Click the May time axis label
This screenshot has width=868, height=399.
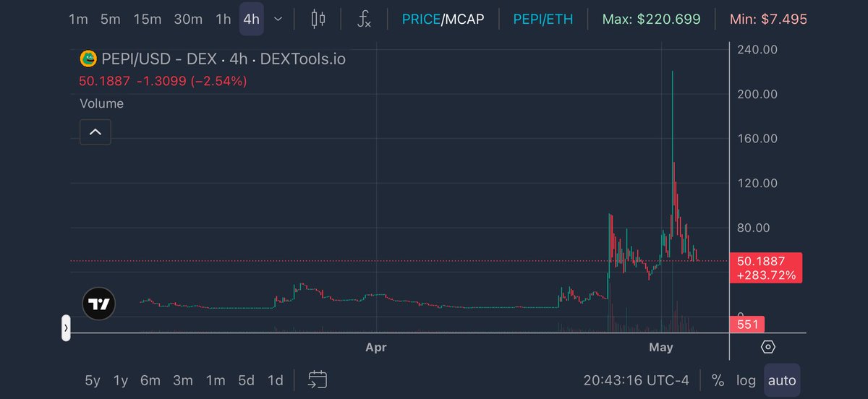(661, 348)
